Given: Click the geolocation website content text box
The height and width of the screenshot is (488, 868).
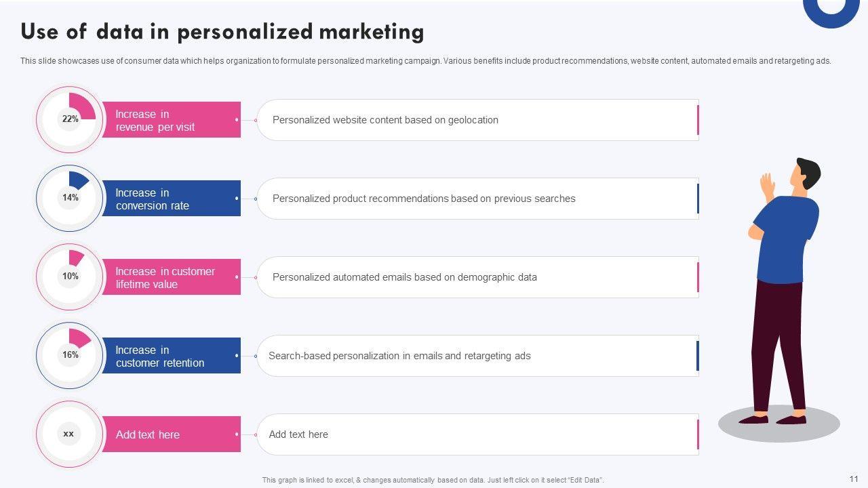Looking at the screenshot, I should point(477,120).
